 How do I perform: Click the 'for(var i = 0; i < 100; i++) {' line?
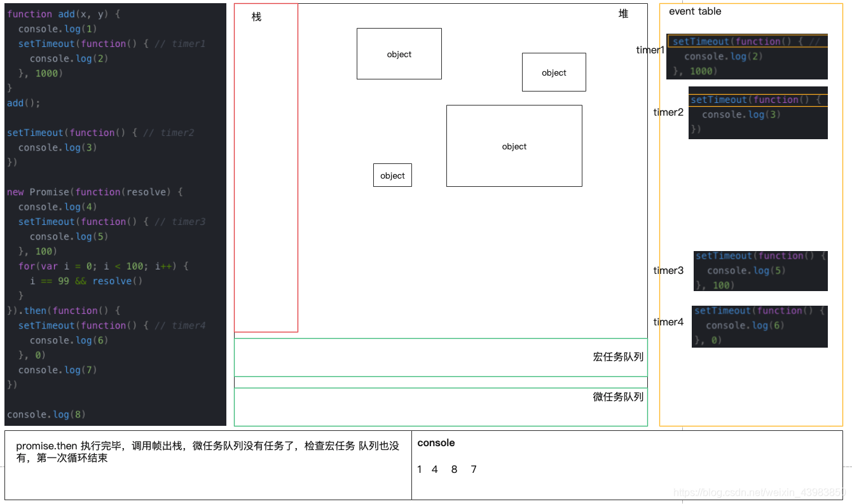click(104, 266)
